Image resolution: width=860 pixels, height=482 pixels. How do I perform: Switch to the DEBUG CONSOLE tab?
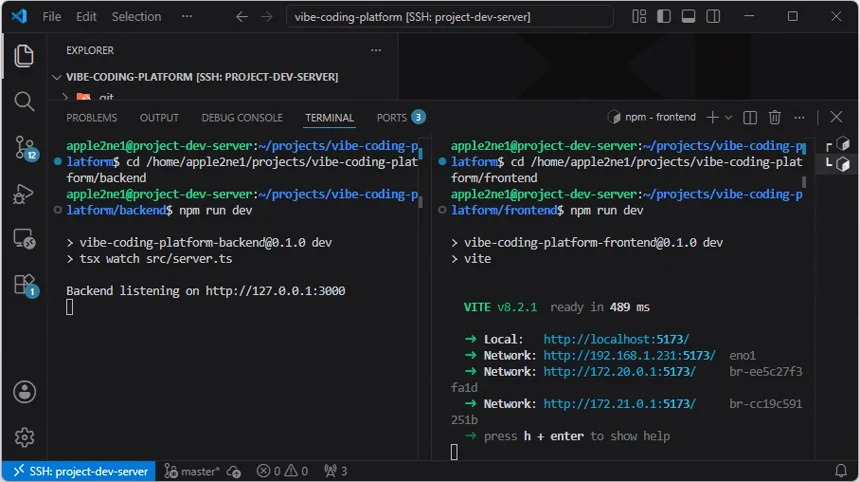[x=242, y=118]
